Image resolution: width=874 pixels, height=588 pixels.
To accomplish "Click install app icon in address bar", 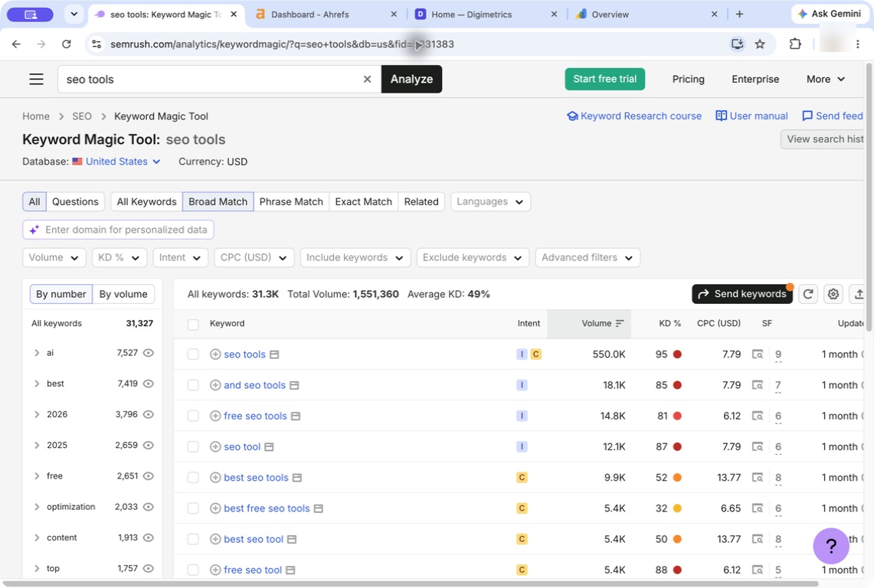I will pyautogui.click(x=737, y=44).
